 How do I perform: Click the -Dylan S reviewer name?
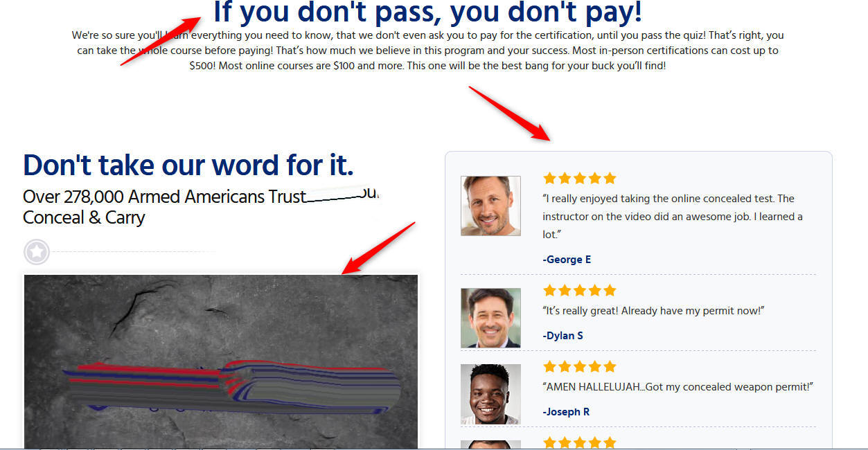click(563, 336)
